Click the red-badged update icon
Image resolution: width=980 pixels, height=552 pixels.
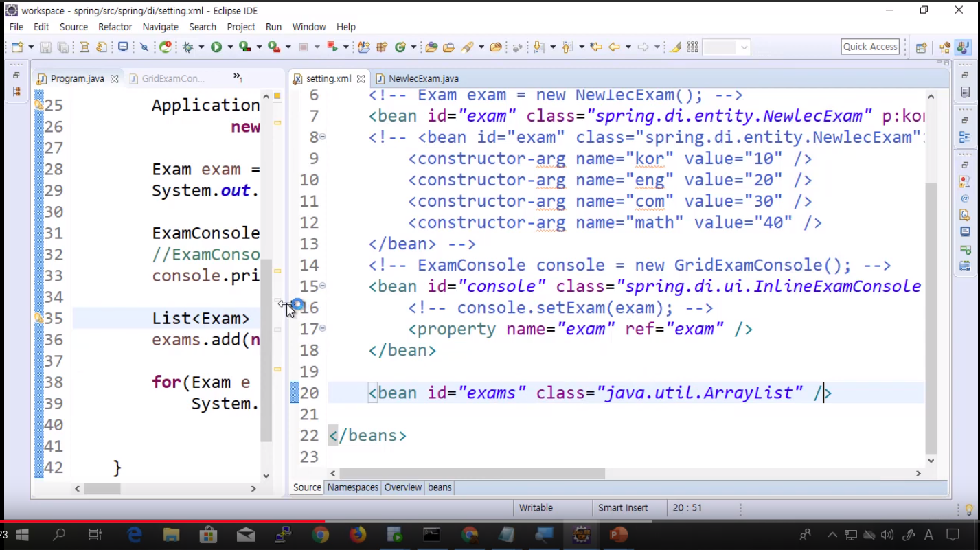click(166, 47)
